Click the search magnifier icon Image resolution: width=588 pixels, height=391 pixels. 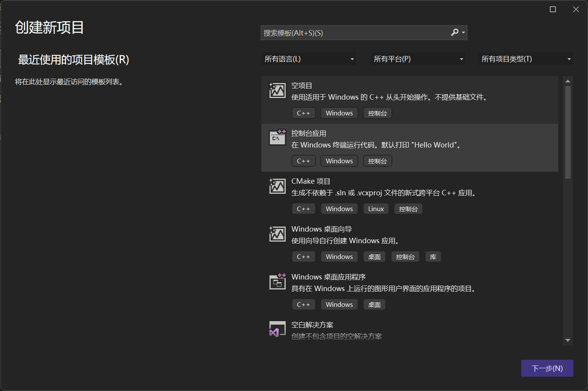[455, 32]
